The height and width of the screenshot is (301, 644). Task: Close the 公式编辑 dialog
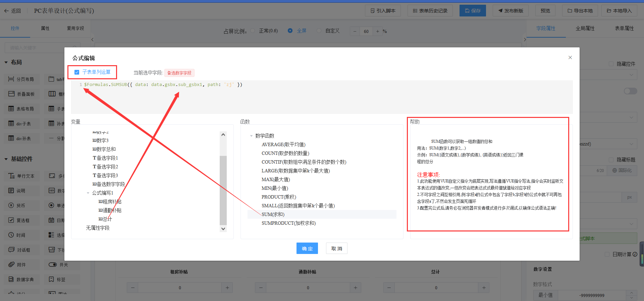570,57
